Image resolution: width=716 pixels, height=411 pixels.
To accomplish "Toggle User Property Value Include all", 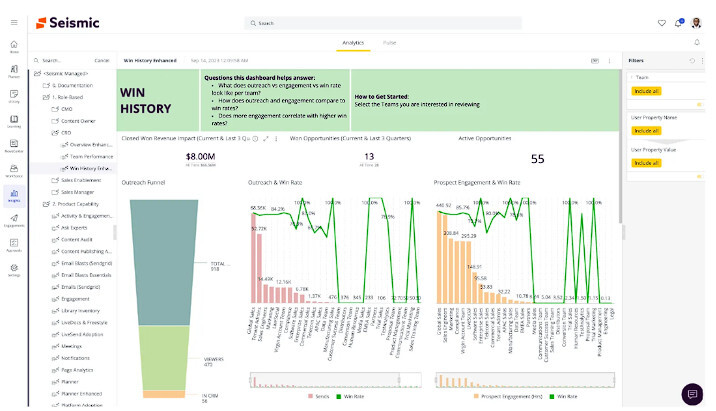I will [646, 162].
